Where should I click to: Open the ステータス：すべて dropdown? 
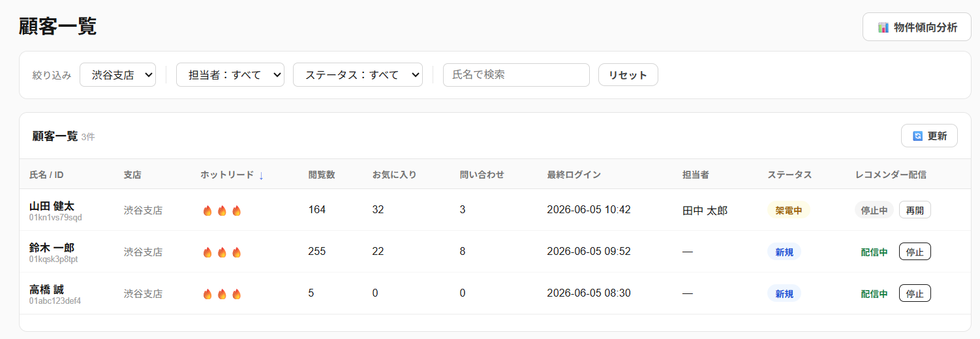click(x=358, y=74)
